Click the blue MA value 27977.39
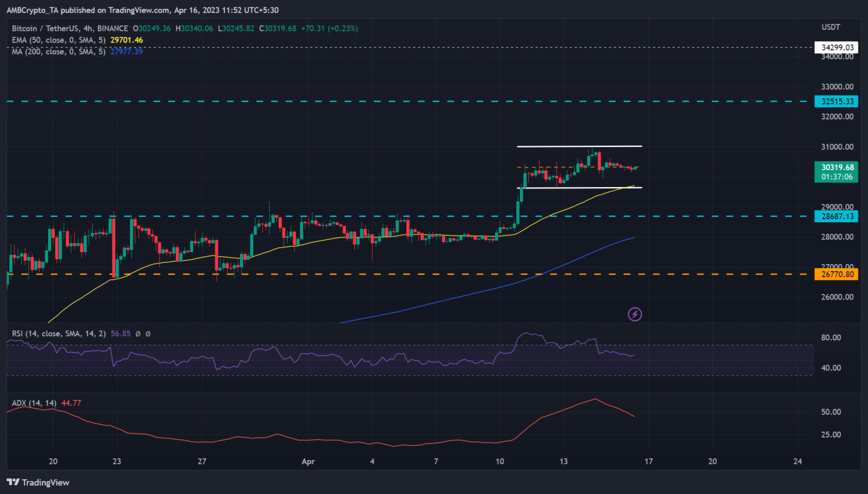This screenshot has width=868, height=494. (127, 51)
